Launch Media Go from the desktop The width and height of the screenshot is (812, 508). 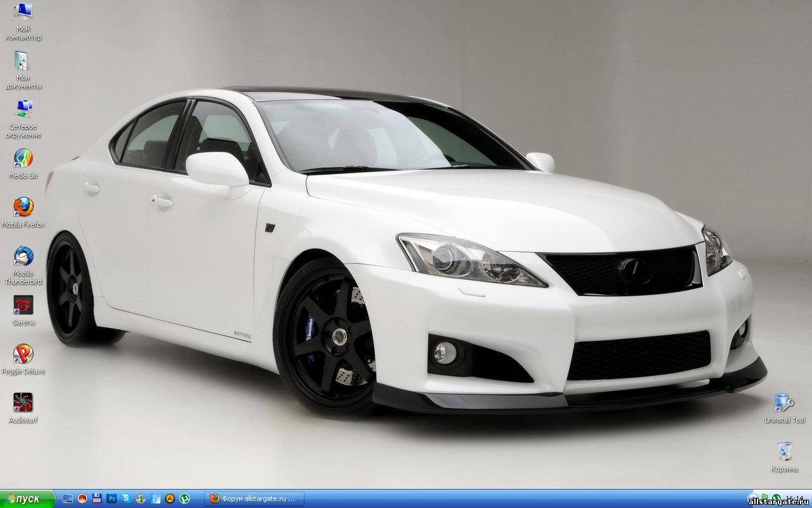click(x=23, y=159)
